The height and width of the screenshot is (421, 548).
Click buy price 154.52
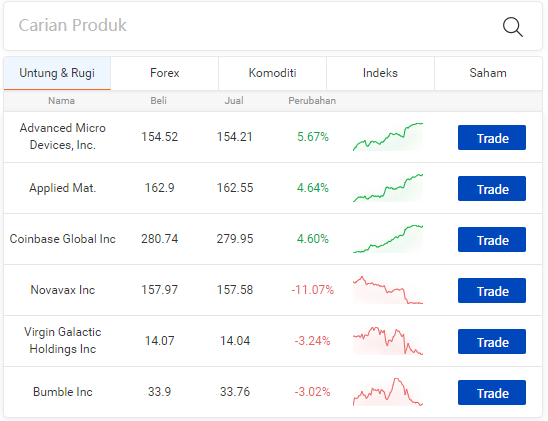click(160, 137)
